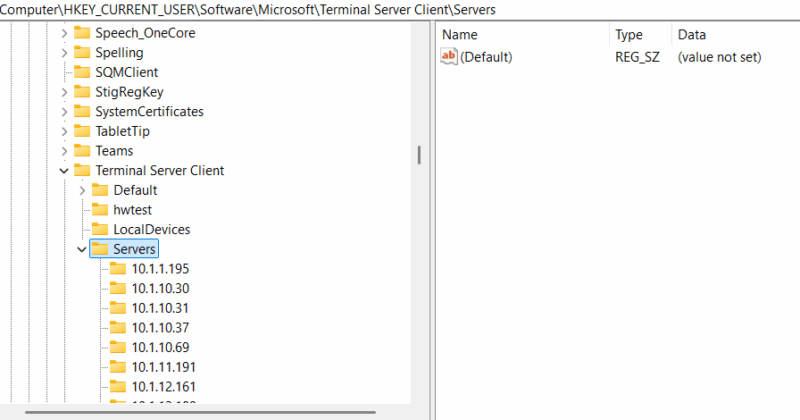The image size is (800, 420).
Task: Click the open Servers folder icon
Action: tap(100, 249)
